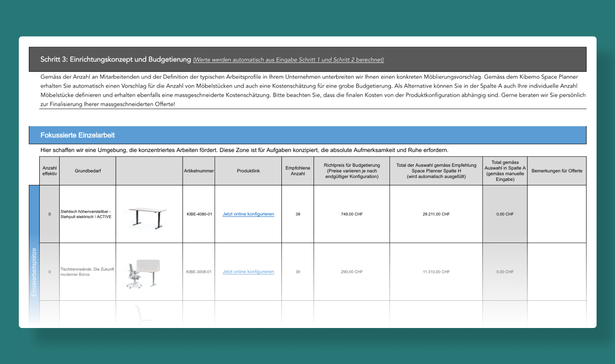
Task: Click the 290,00 CHF price cell
Action: 352,272
